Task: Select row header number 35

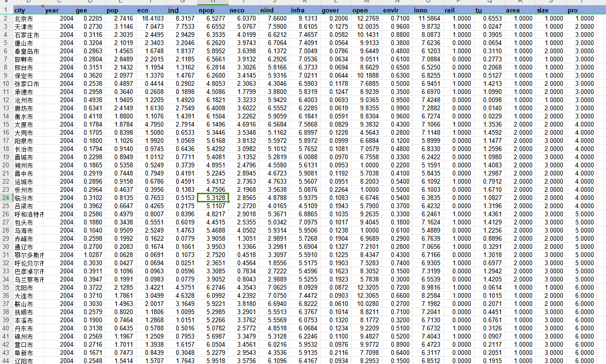Action: (6, 287)
